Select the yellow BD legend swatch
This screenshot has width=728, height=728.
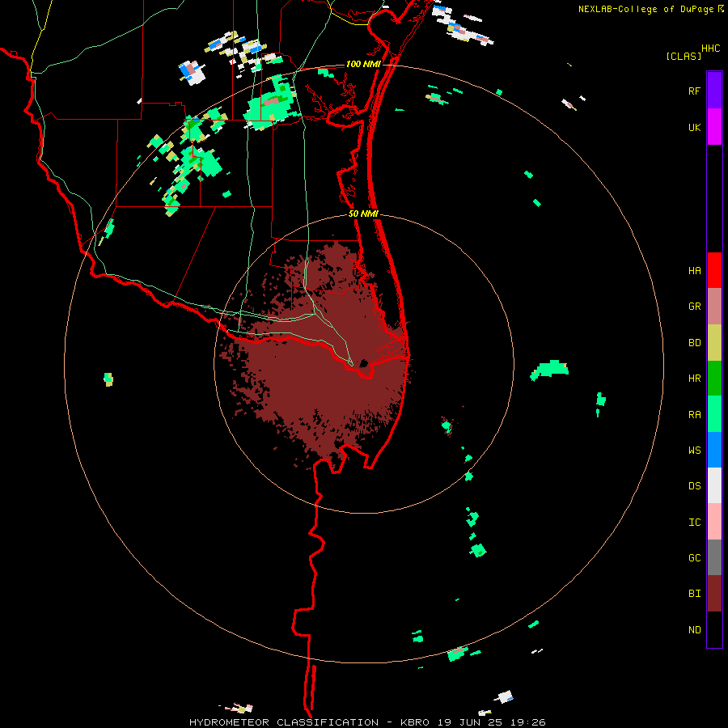tap(714, 343)
